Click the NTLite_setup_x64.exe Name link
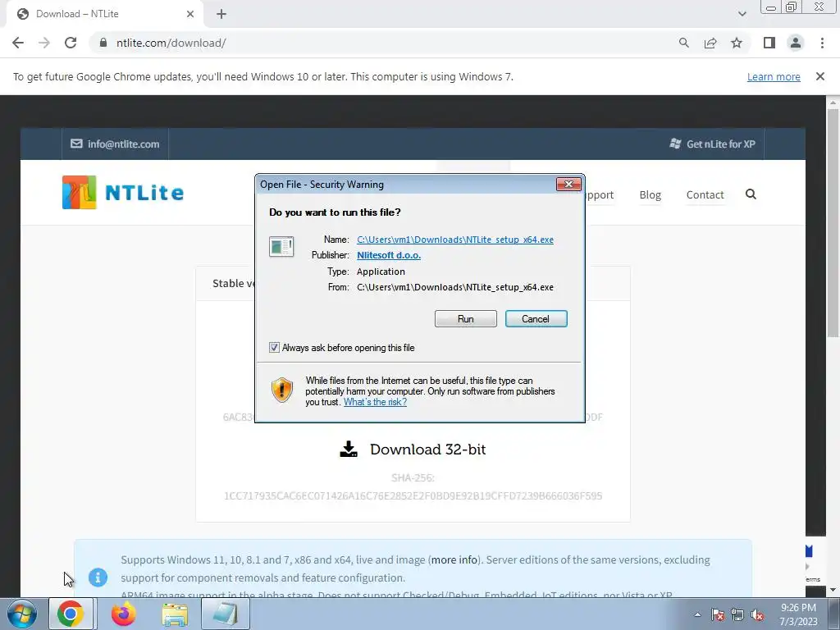Screen dimensions: 840x630 455,240
